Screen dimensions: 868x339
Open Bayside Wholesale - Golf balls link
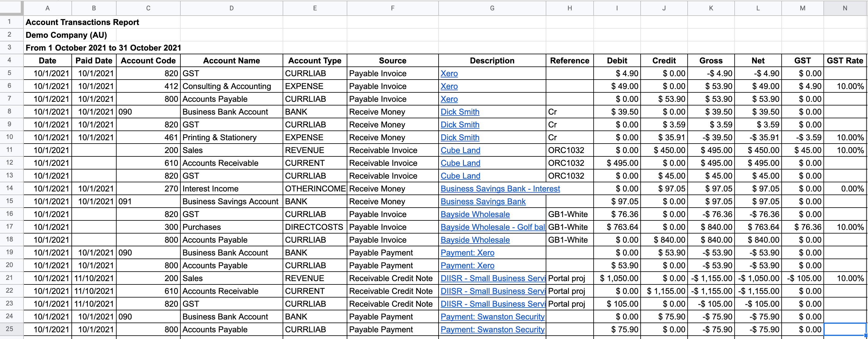point(493,227)
